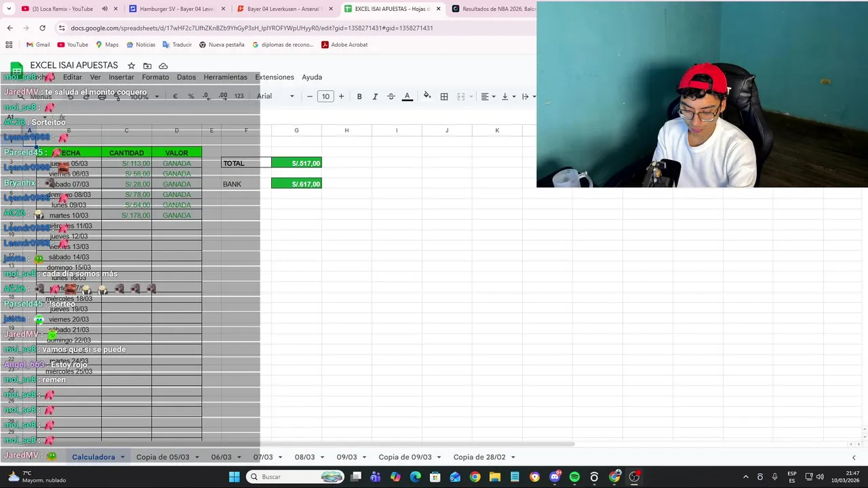Open Spotify from the taskbar
The width and height of the screenshot is (868, 488).
(574, 477)
